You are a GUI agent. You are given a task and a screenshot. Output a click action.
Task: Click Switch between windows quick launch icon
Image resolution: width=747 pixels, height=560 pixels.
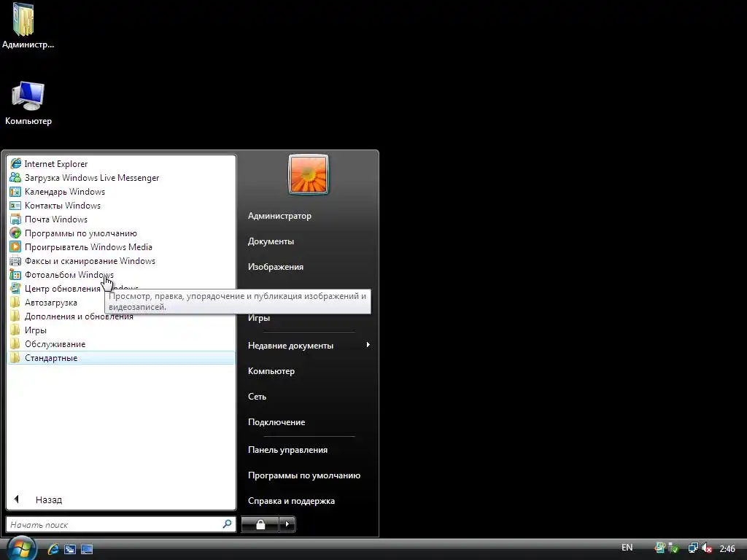[x=70, y=549]
